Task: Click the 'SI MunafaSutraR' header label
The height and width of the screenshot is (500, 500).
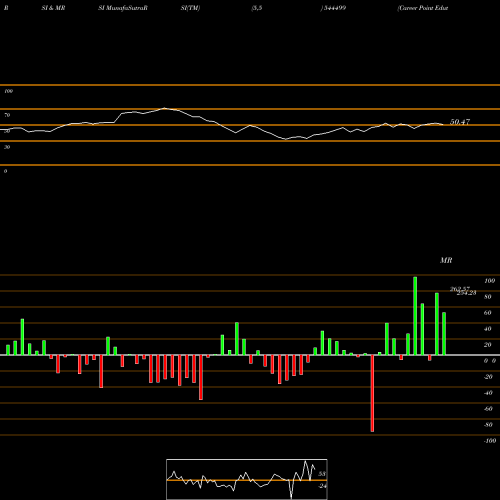Action: 123,8
